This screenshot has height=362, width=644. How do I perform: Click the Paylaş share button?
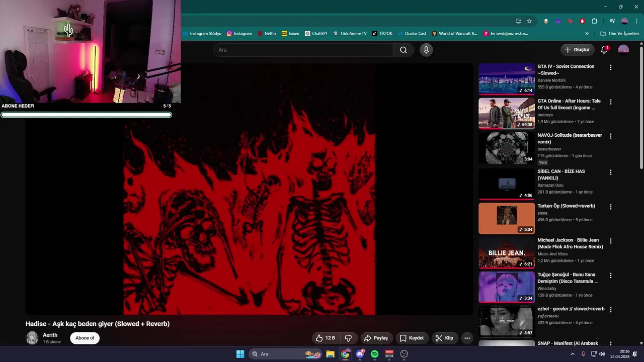376,338
